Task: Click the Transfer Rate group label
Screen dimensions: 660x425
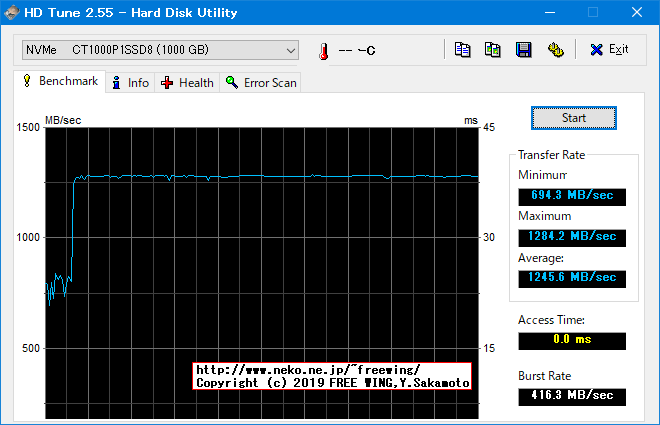Action: coord(551,155)
